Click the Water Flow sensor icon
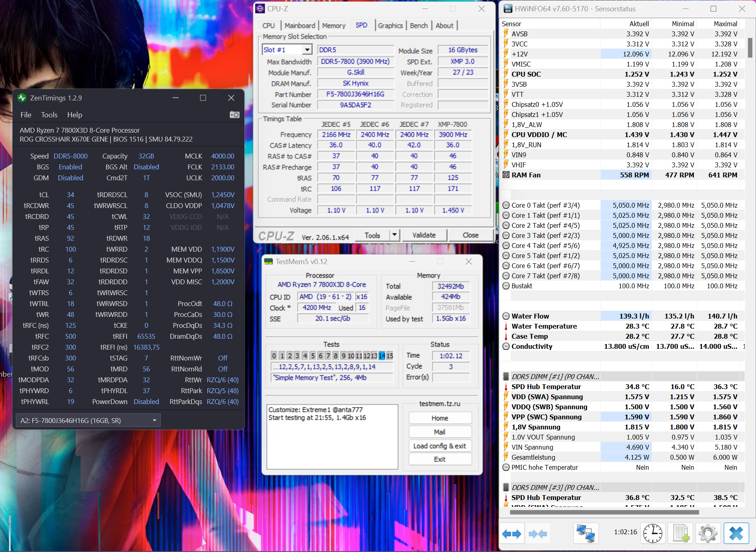 tap(506, 316)
